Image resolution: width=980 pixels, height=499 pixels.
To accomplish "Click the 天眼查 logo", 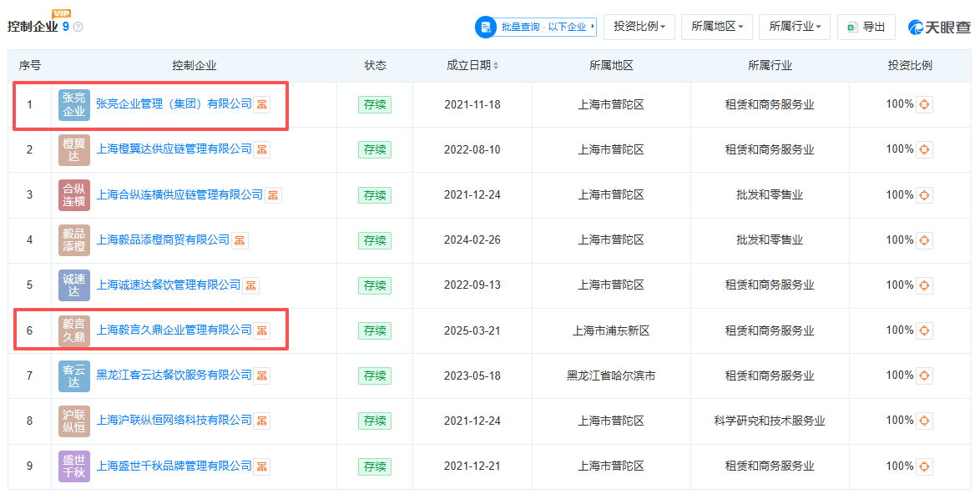I will coord(939,27).
